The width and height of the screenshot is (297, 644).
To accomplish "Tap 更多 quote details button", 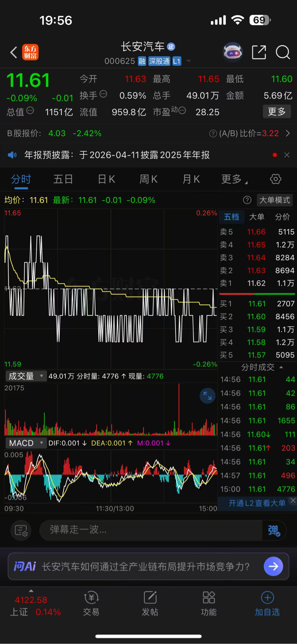I will [x=277, y=111].
